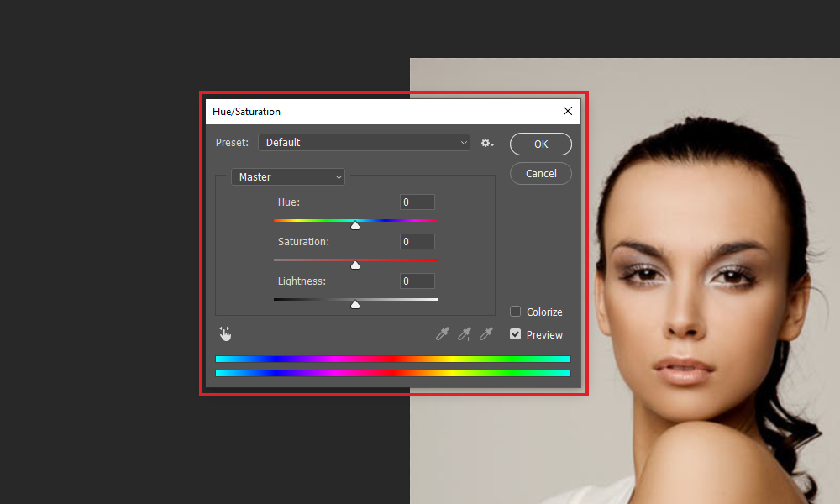Select the on-image targeted adjustment hand tool

coord(225,334)
